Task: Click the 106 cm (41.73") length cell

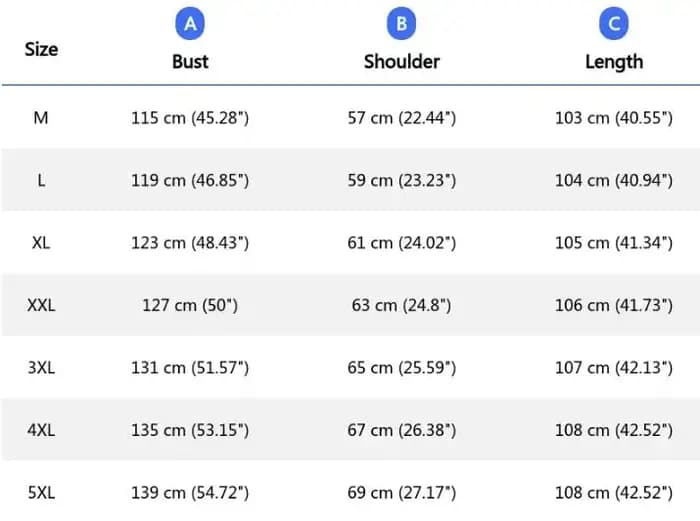Action: point(613,305)
